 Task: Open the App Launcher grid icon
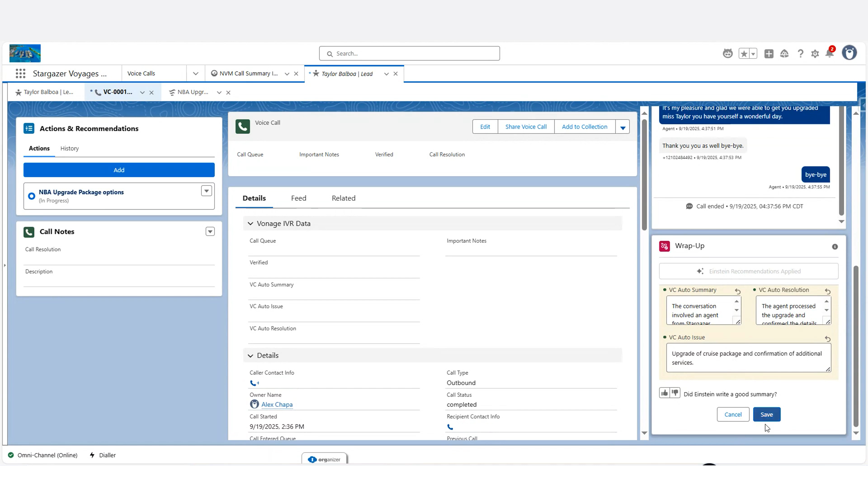pos(20,74)
